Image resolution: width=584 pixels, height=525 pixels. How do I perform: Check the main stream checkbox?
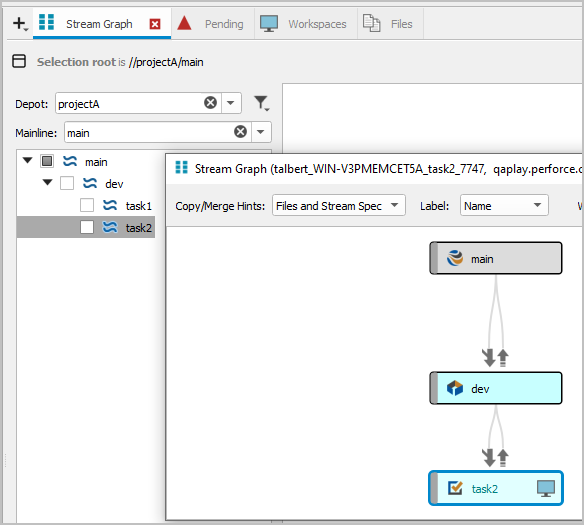tap(47, 161)
